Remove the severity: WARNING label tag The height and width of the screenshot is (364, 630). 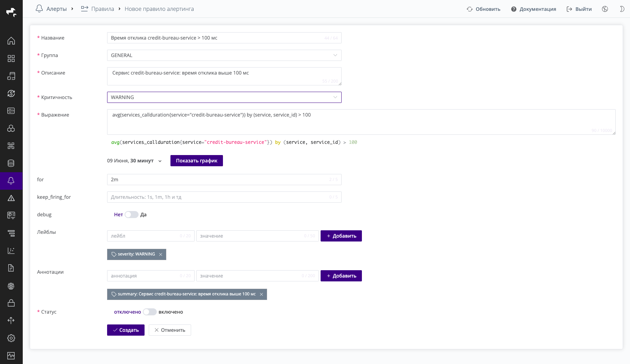pos(161,254)
